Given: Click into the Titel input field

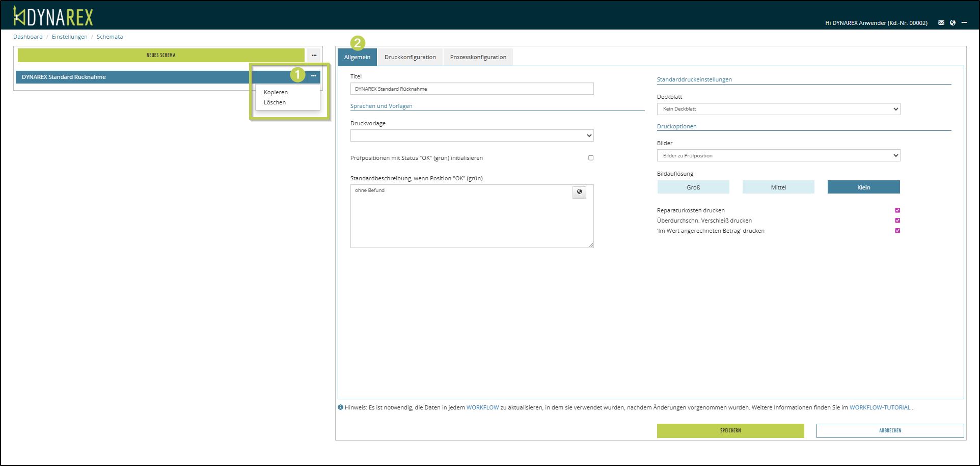Looking at the screenshot, I should coord(472,89).
